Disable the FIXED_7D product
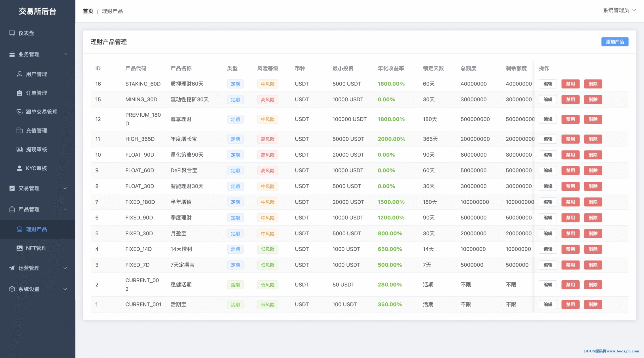644x358 pixels. pos(570,265)
